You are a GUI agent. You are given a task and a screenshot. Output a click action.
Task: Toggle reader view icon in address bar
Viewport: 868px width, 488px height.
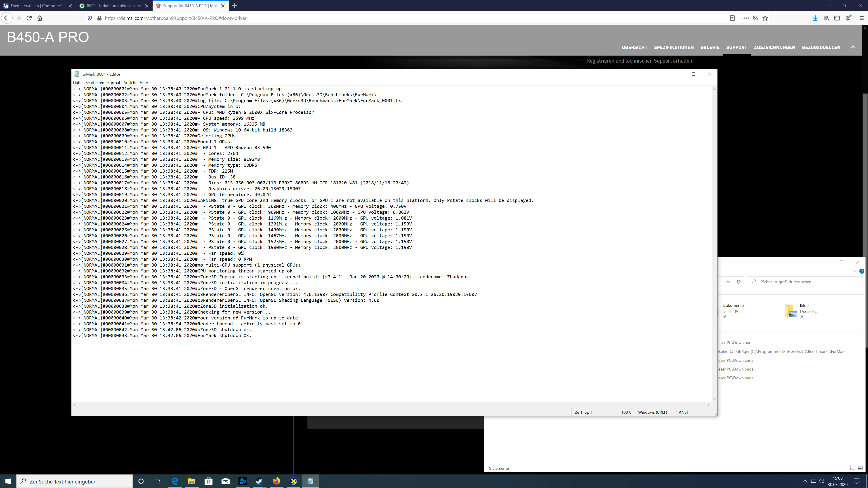coord(732,18)
